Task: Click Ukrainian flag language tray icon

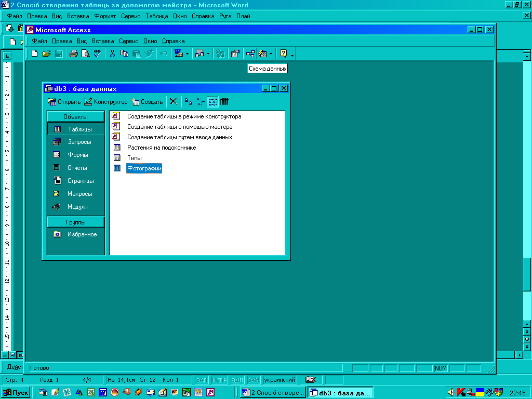Action: tap(480, 393)
